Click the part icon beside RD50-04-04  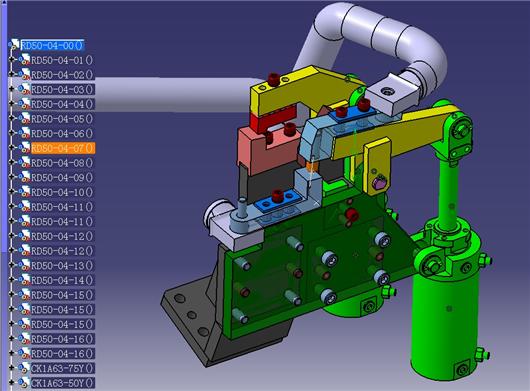pos(24,103)
